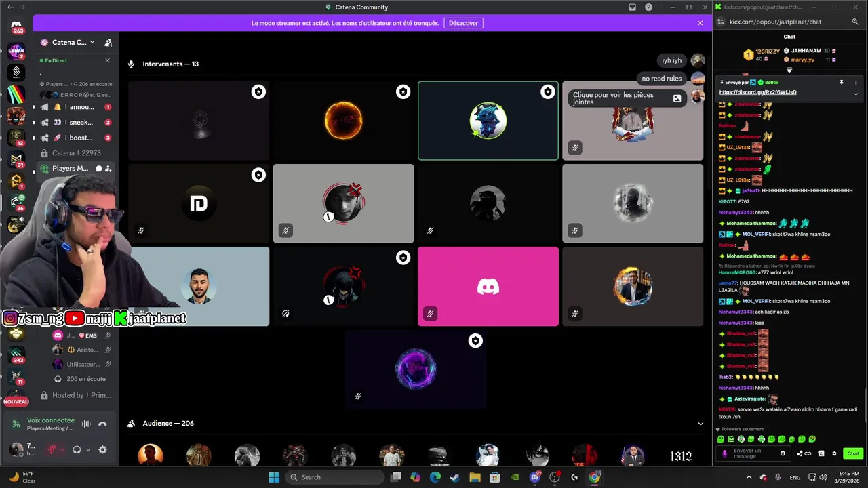This screenshot has height=488, width=868.
Task: Toggle headphones deafen in Discord
Action: pos(77,449)
